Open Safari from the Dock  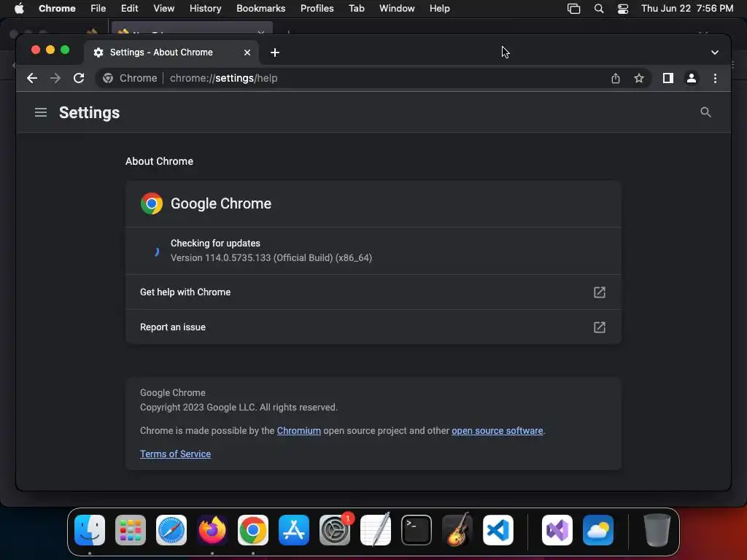[171, 530]
